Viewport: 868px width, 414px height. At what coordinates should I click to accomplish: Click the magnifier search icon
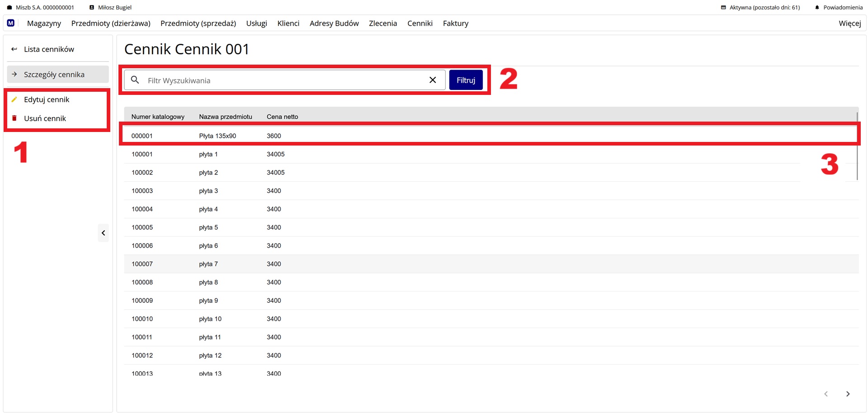(135, 80)
